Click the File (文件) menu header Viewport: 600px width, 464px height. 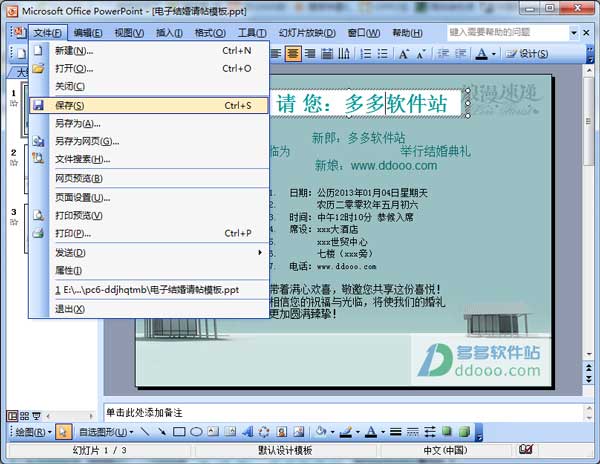coord(47,33)
